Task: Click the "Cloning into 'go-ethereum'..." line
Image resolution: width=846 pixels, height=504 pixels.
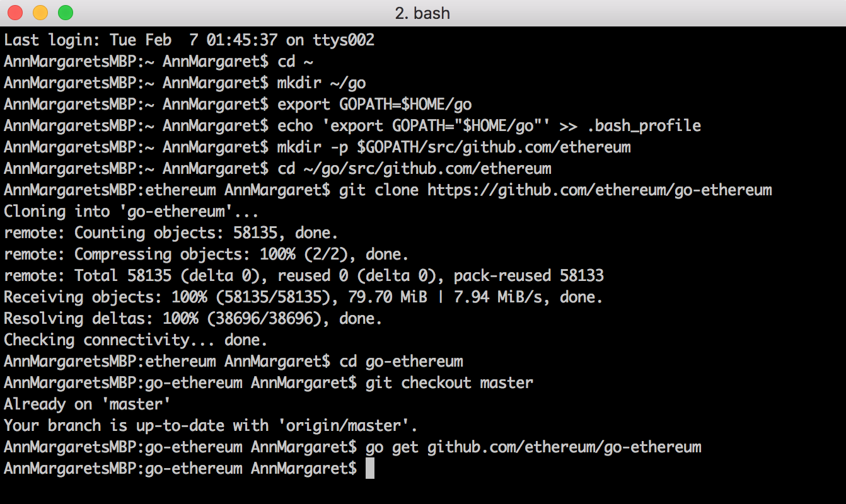Action: [x=131, y=212]
